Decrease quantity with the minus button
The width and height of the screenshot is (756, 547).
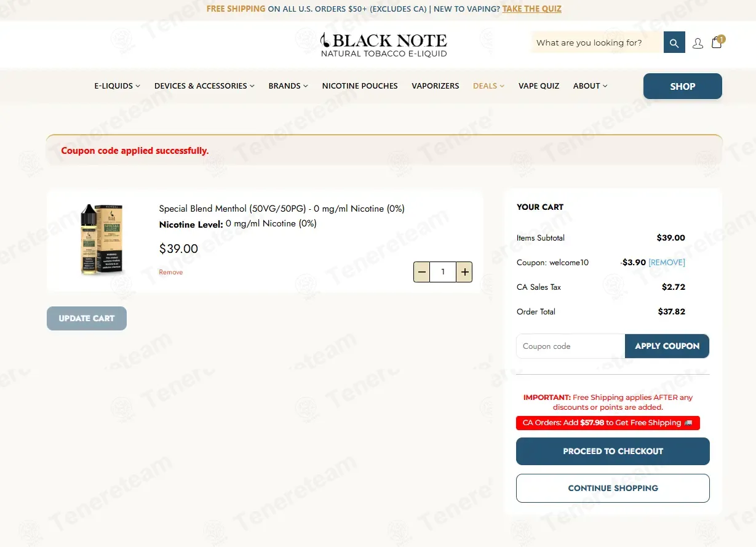[x=422, y=272]
